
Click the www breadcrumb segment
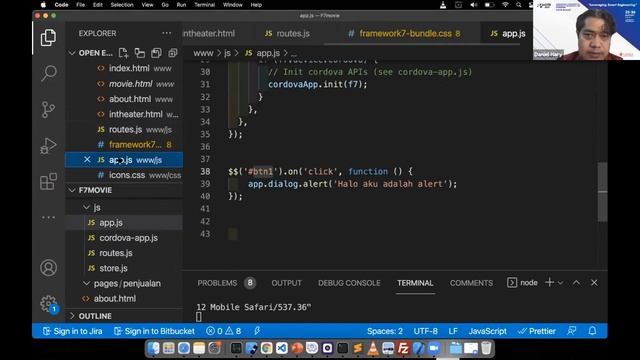[x=203, y=53]
